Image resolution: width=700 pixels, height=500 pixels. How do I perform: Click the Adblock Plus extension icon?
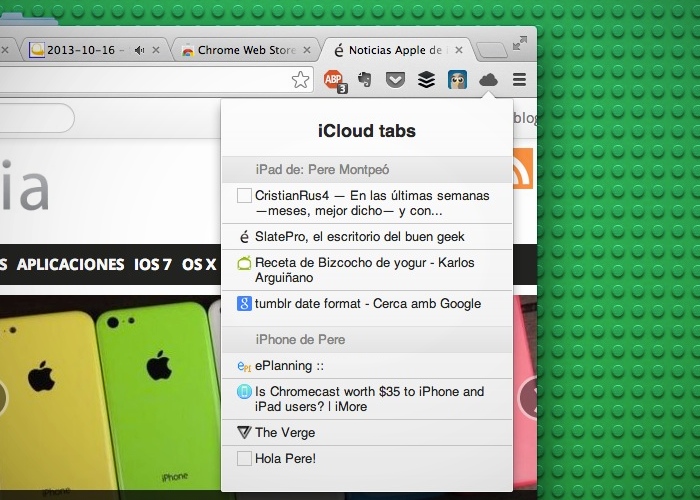pyautogui.click(x=335, y=81)
